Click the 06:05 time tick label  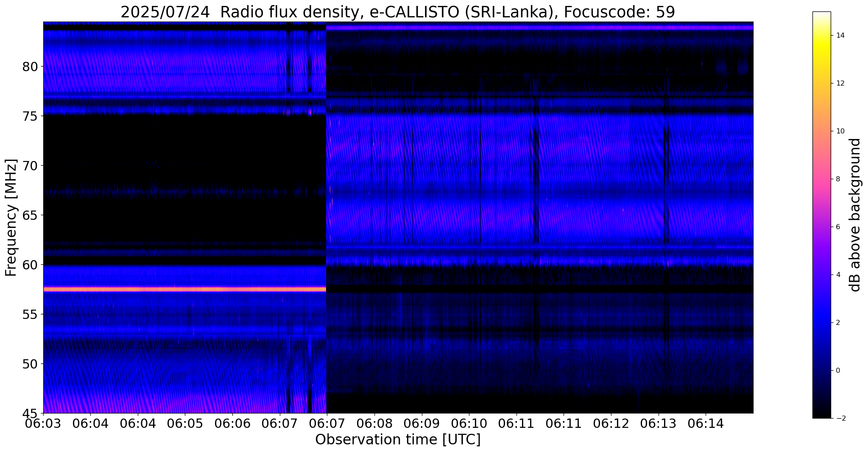point(185,424)
